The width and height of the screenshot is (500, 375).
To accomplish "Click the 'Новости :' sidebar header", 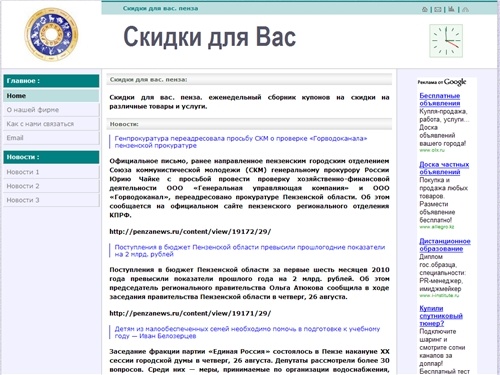I will click(x=51, y=157).
